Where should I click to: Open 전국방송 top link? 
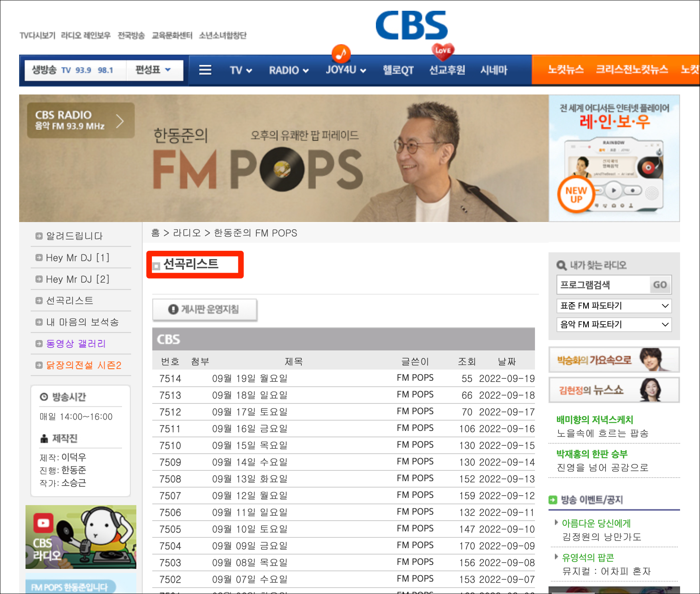tap(131, 35)
